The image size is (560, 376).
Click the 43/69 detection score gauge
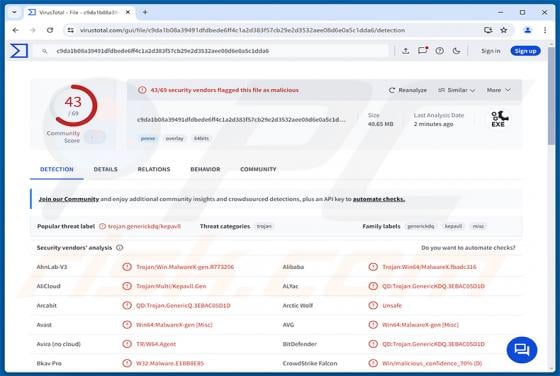coord(74,106)
